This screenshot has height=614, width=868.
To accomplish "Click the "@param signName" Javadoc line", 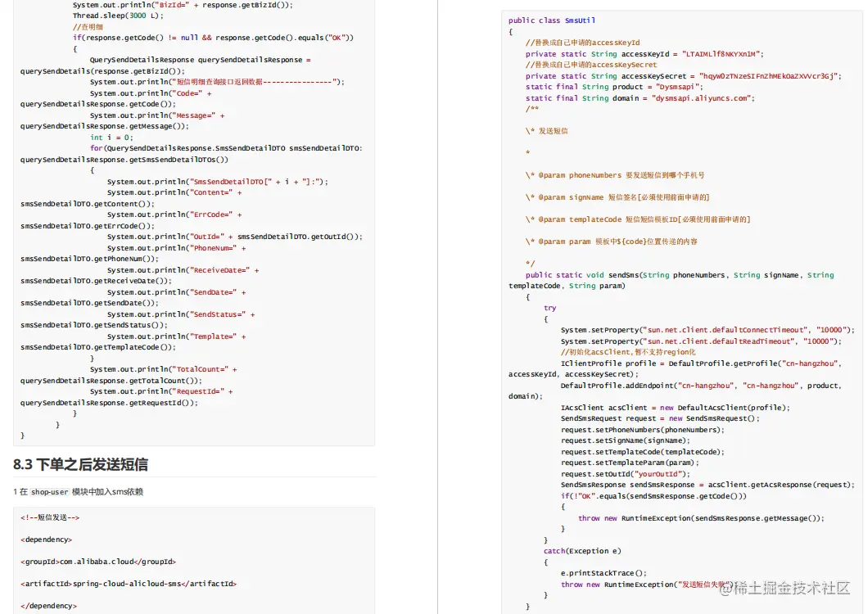I will (617, 197).
